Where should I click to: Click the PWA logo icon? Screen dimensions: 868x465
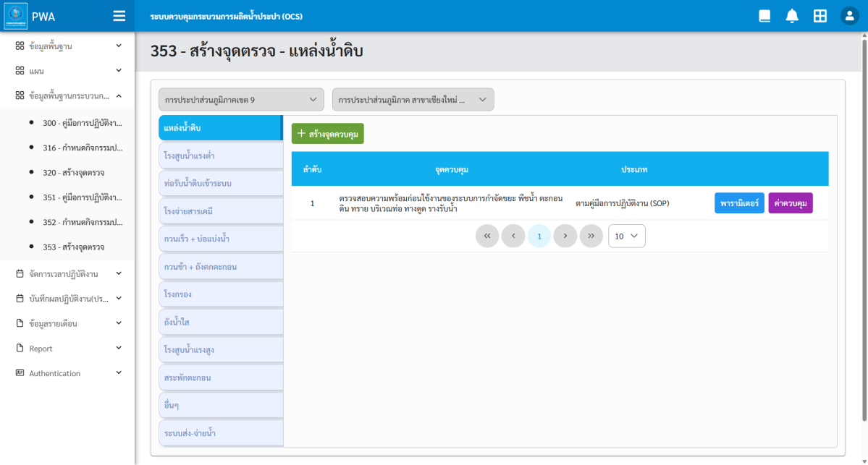[15, 16]
